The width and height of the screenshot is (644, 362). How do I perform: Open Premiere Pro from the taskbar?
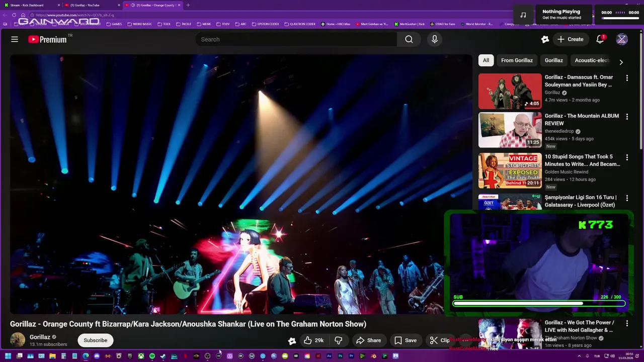point(352,356)
